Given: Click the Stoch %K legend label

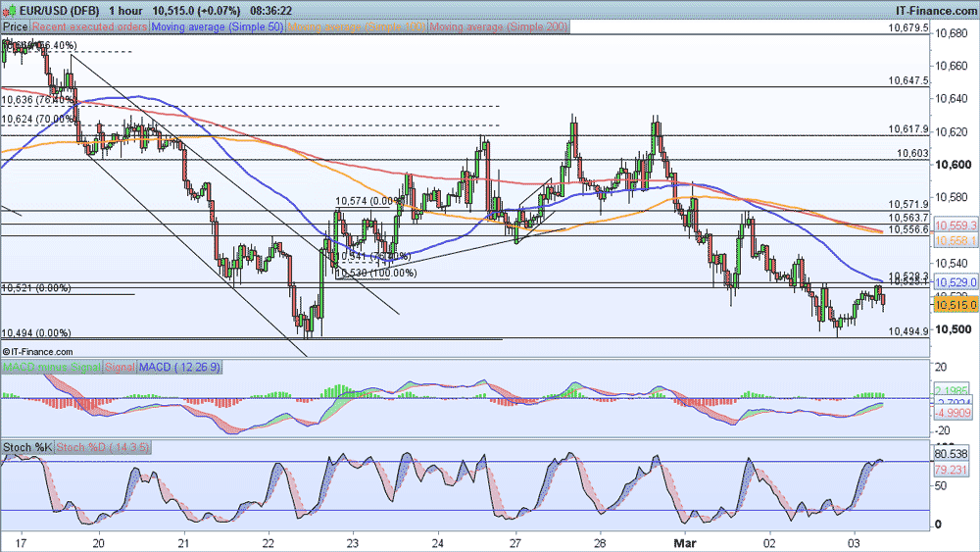Looking at the screenshot, I should pos(27,447).
